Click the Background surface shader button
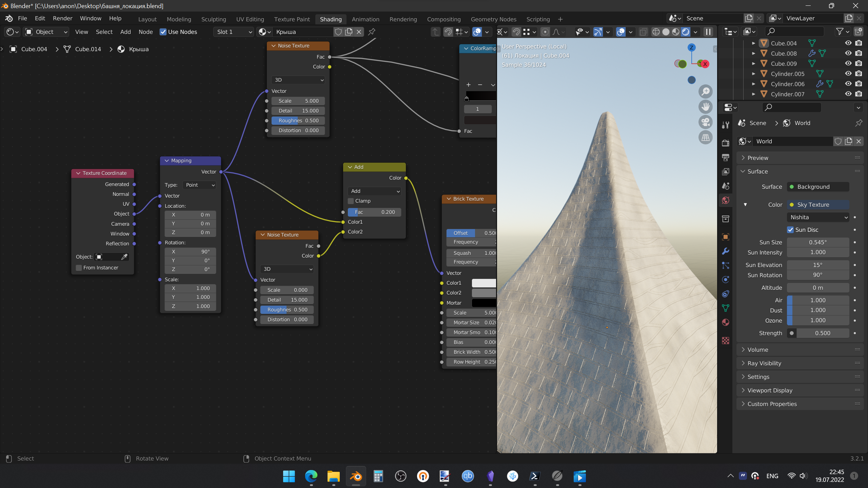868x488 pixels. click(818, 187)
